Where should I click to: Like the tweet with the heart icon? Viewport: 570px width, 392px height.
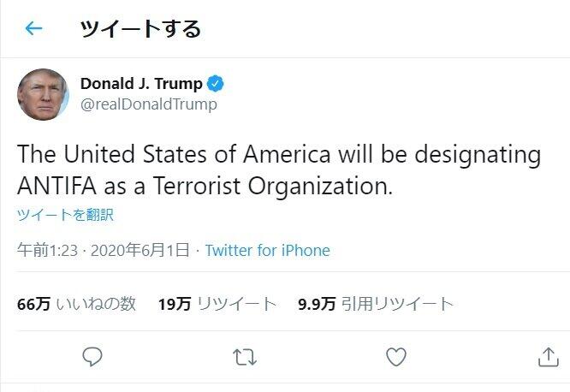[395, 356]
